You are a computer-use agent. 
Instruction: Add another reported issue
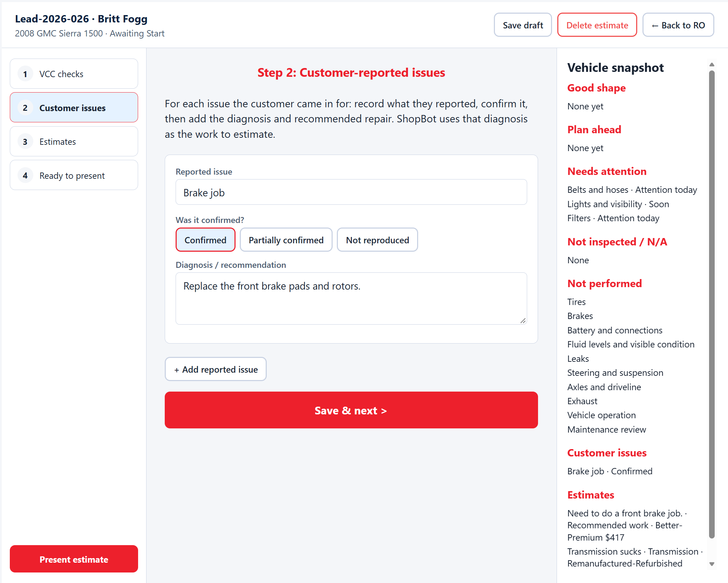(216, 369)
